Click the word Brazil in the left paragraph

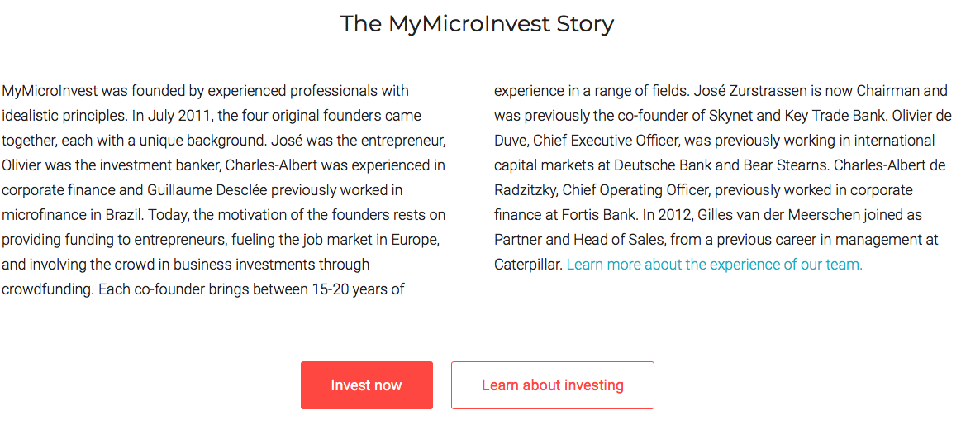[122, 215]
